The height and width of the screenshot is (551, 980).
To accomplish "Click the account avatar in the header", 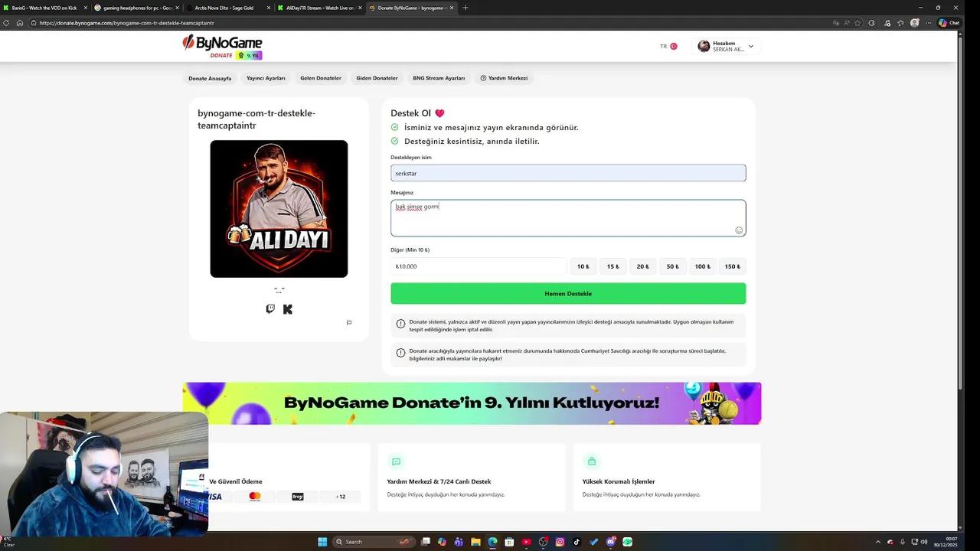I will [704, 46].
